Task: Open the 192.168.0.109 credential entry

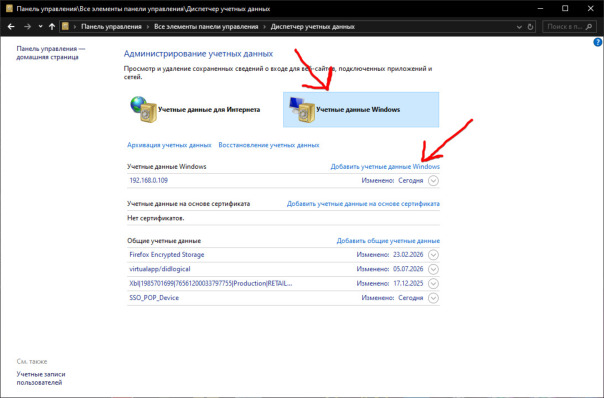Action: pos(283,180)
